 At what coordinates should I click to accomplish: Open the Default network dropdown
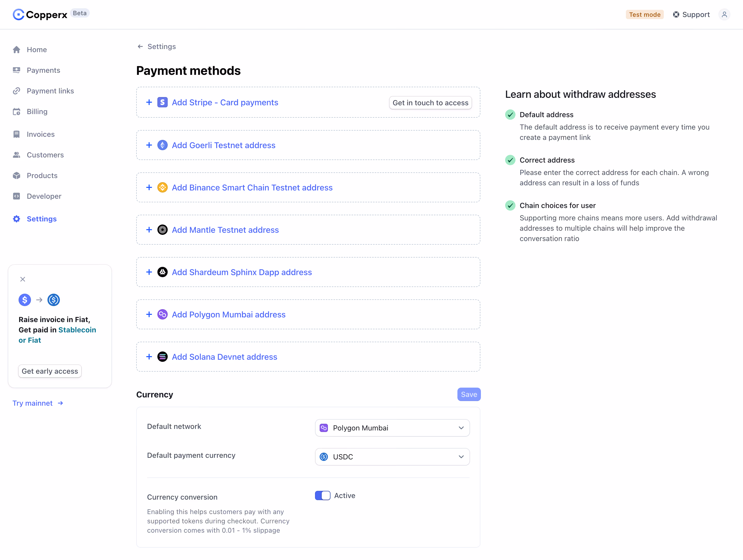coord(392,428)
